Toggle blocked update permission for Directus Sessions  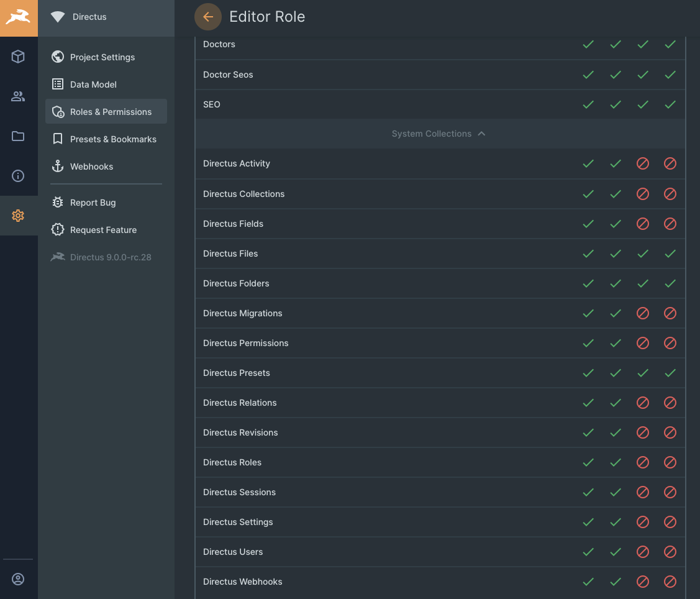point(643,492)
